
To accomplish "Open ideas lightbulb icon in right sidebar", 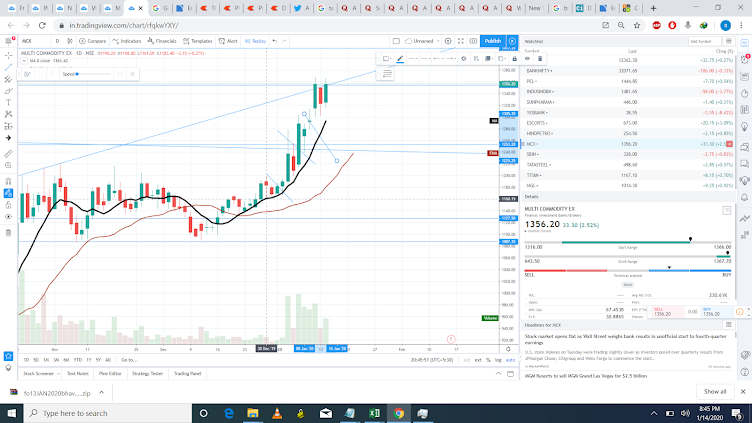I will [744, 127].
